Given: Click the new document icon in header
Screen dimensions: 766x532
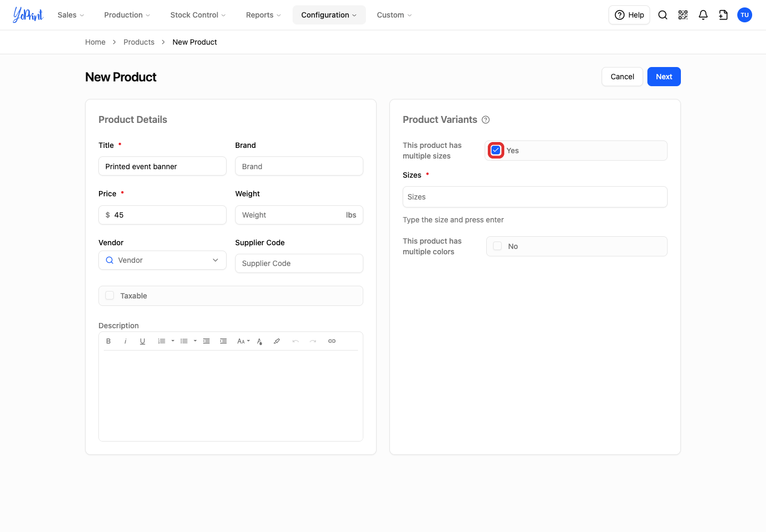Looking at the screenshot, I should click(723, 15).
